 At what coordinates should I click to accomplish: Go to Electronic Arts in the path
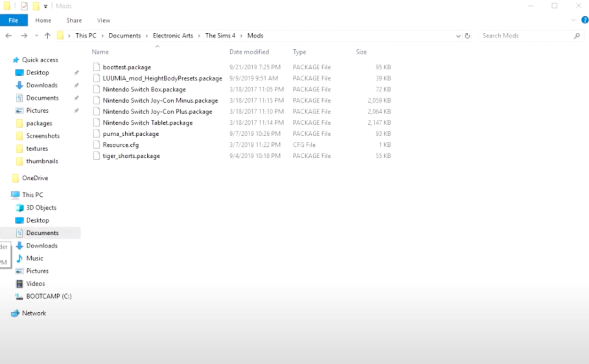pyautogui.click(x=172, y=36)
